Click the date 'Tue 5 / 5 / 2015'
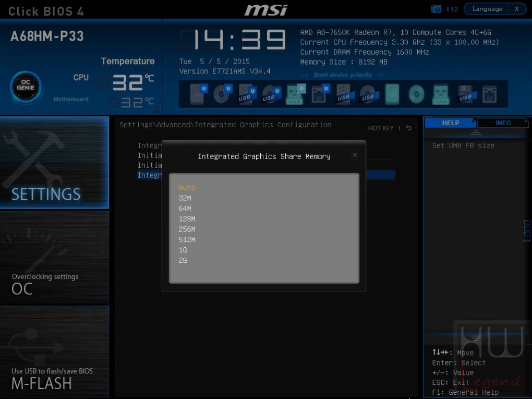 [214, 62]
